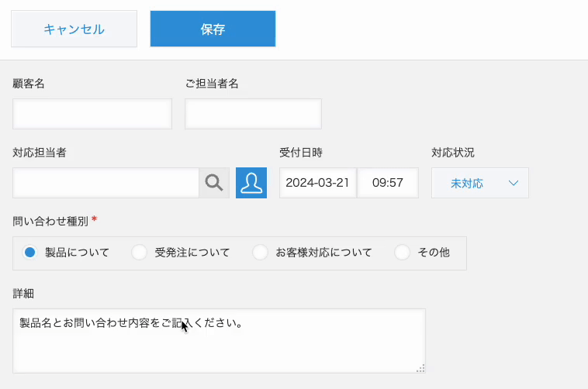Click the 受付日時 label text
This screenshot has width=588, height=389.
tap(301, 153)
